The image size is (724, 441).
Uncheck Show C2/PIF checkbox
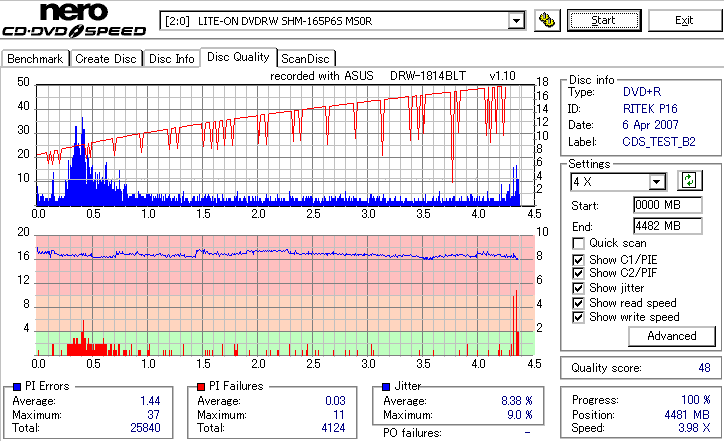578,273
